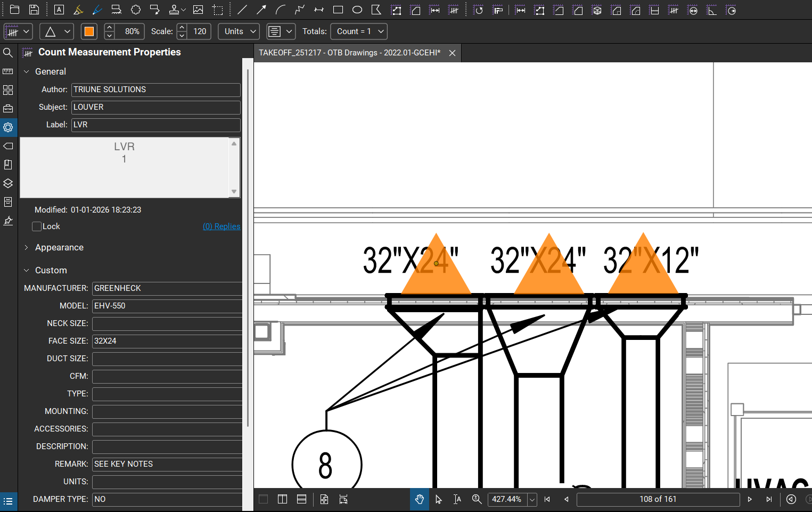Image resolution: width=812 pixels, height=512 pixels.
Task: Select the Arrow tool
Action: [261, 10]
